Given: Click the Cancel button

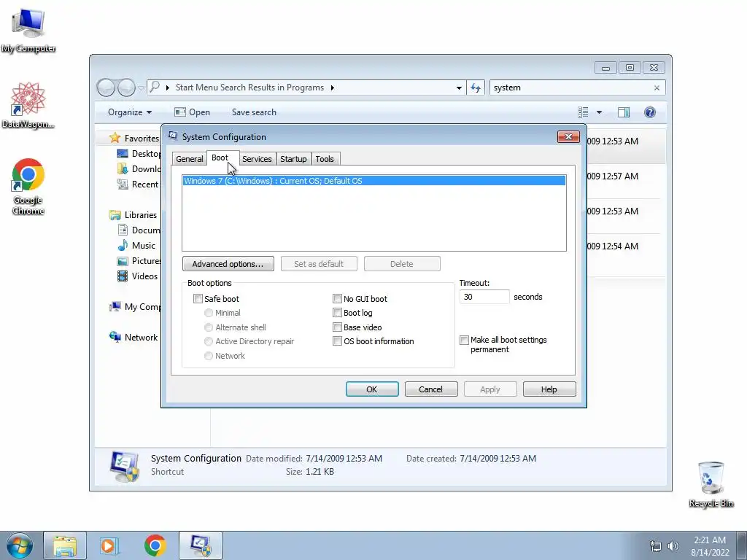Looking at the screenshot, I should click(430, 389).
